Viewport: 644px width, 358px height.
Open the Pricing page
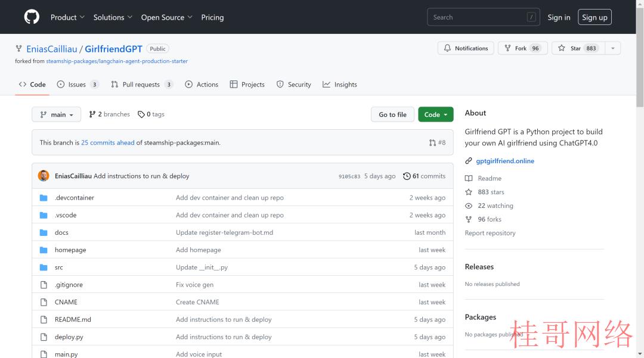point(212,17)
